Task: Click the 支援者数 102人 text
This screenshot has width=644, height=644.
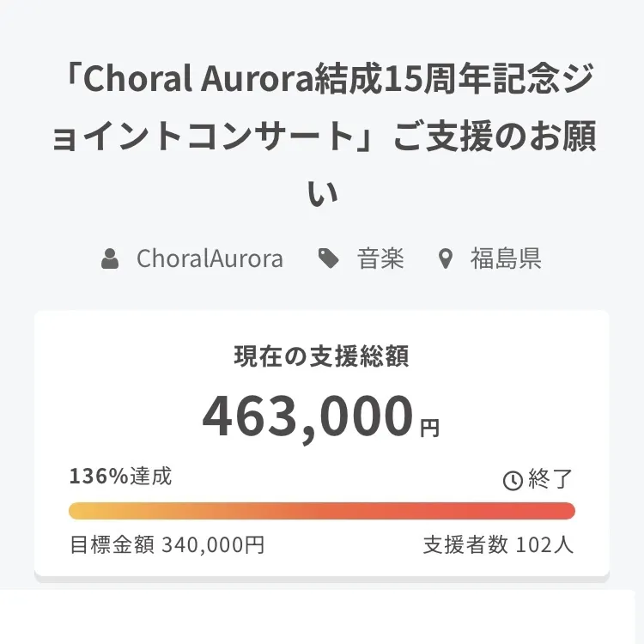Action: (498, 544)
